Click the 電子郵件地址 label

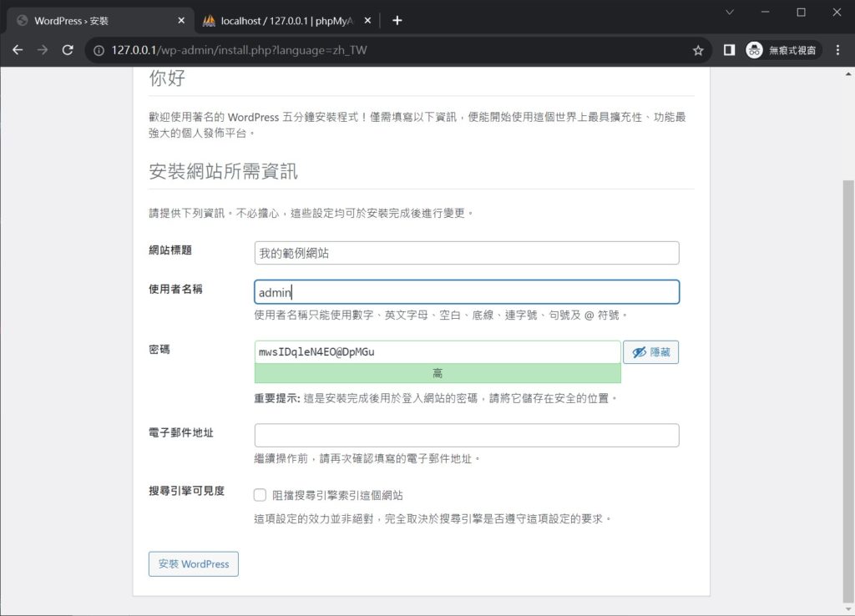(181, 433)
